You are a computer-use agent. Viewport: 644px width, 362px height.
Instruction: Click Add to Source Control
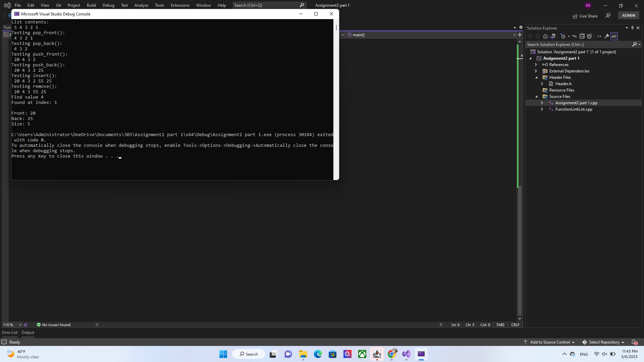[549, 342]
